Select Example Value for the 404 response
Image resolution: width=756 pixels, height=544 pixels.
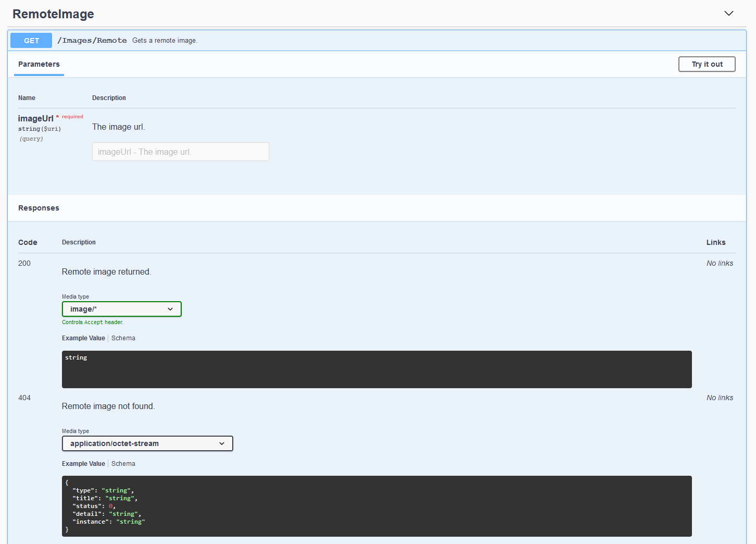(83, 463)
